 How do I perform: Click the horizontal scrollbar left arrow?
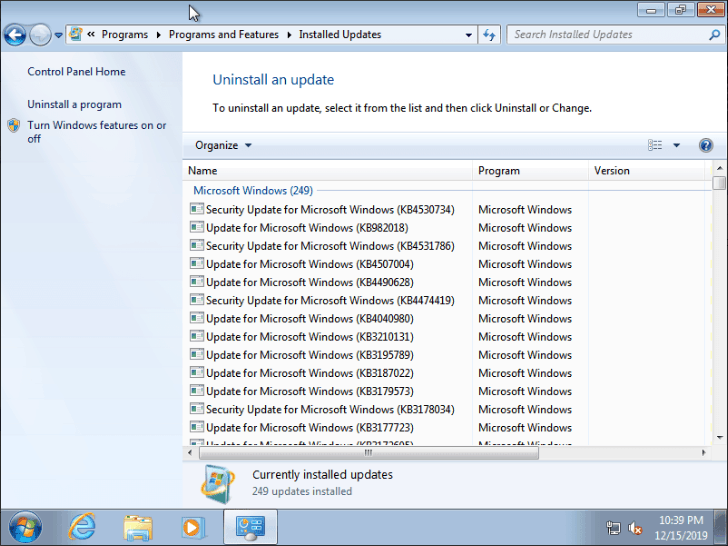pyautogui.click(x=190, y=452)
